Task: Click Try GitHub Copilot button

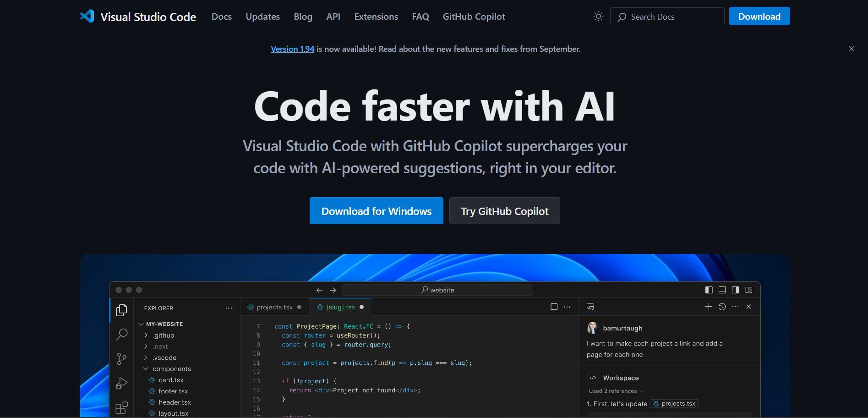Action: pyautogui.click(x=505, y=211)
